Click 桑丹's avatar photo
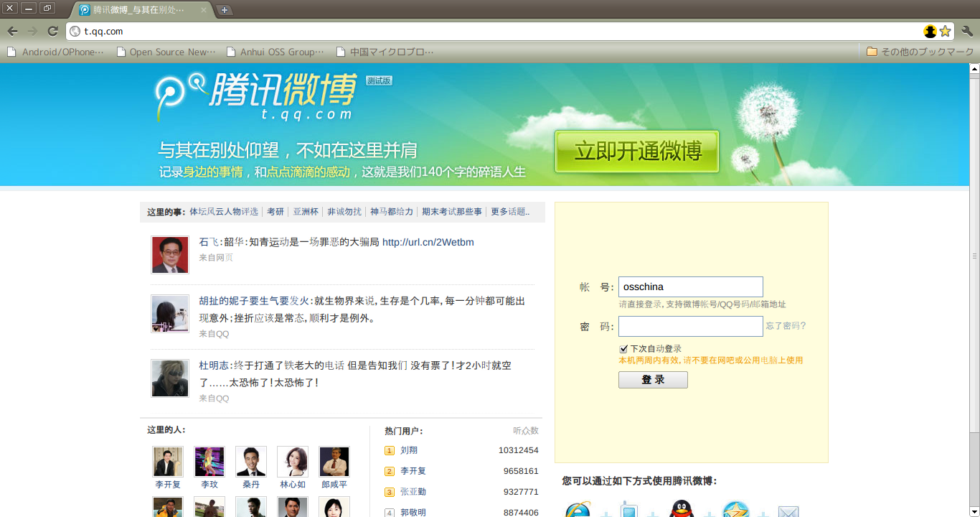 point(251,462)
